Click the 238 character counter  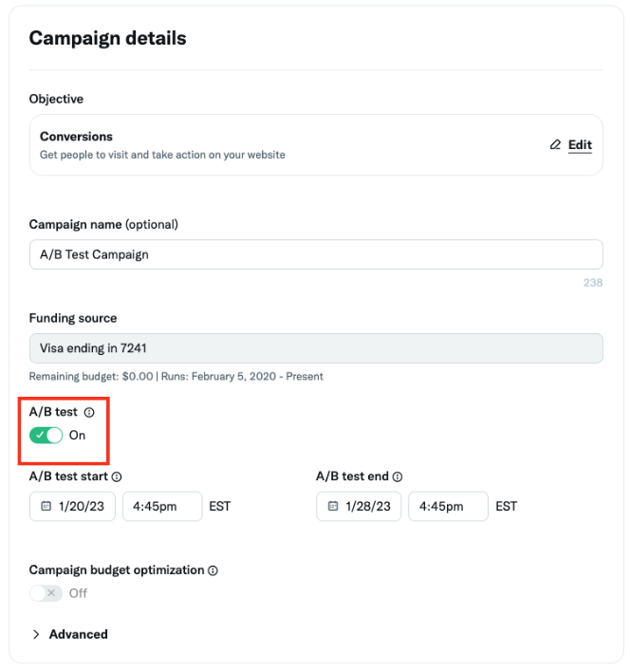(593, 283)
